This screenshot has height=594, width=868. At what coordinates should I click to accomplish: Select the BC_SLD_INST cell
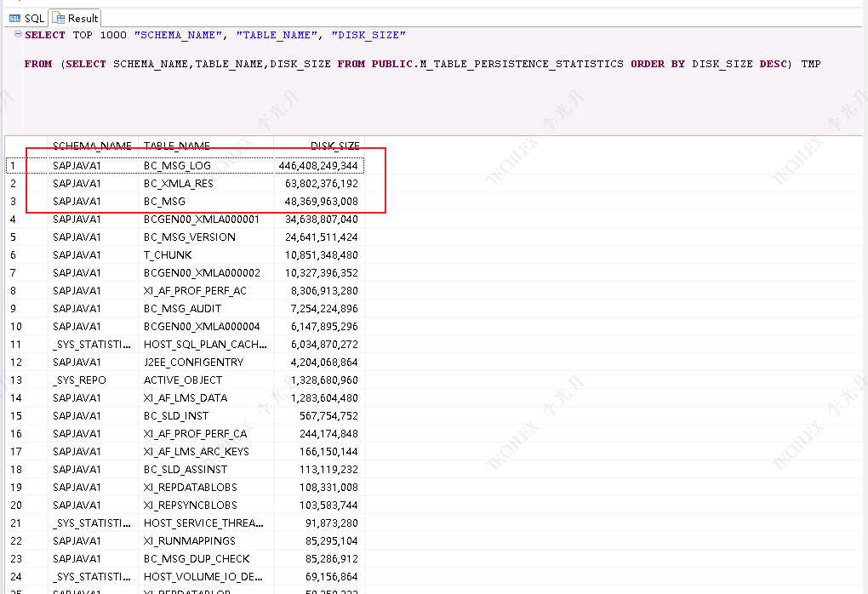(x=206, y=416)
